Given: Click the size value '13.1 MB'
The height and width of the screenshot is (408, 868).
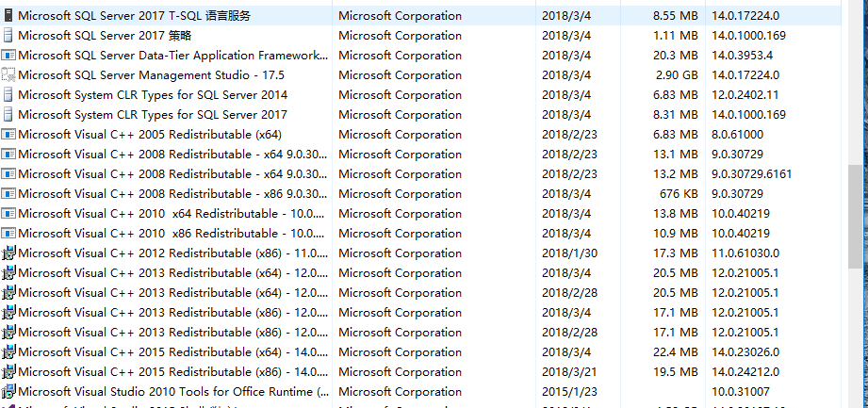Looking at the screenshot, I should (x=676, y=155).
